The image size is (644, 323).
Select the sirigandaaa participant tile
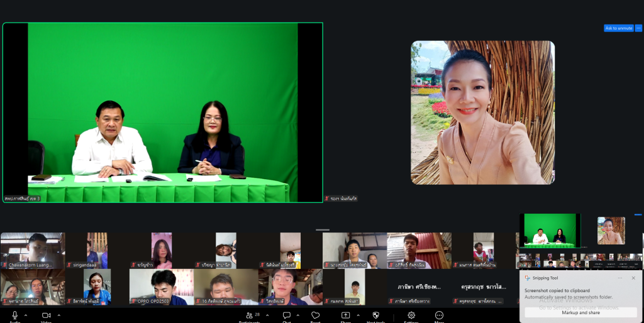pyautogui.click(x=97, y=251)
